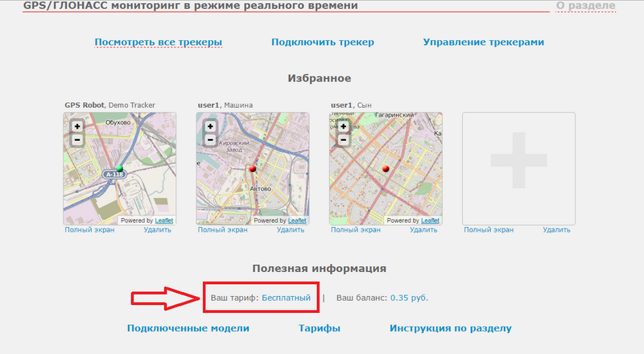This screenshot has height=354, width=644.
Task: Zoom in on the user1 Машина map
Action: (209, 126)
